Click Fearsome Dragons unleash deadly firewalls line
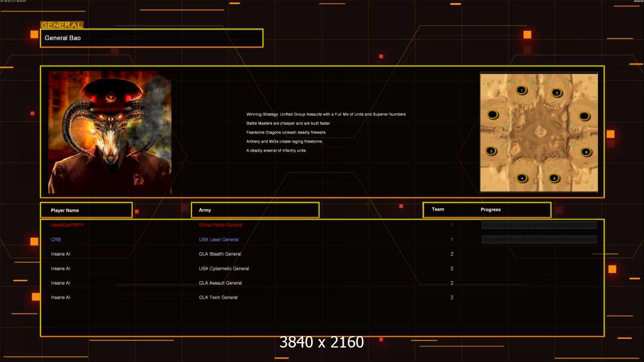This screenshot has height=362, width=644. click(286, 132)
